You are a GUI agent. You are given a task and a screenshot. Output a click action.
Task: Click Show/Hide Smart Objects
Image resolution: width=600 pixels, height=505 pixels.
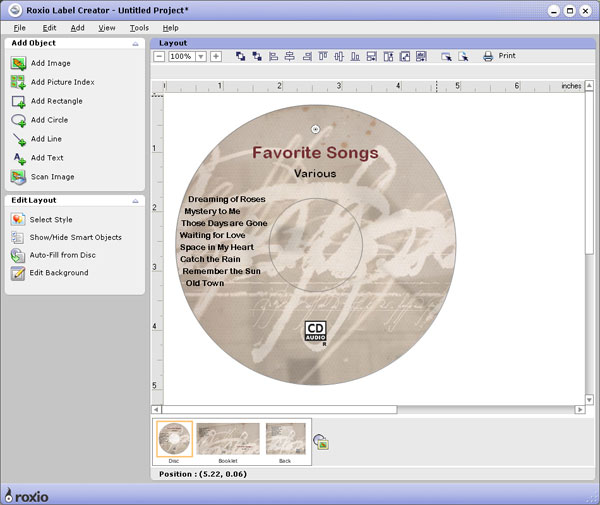point(75,237)
